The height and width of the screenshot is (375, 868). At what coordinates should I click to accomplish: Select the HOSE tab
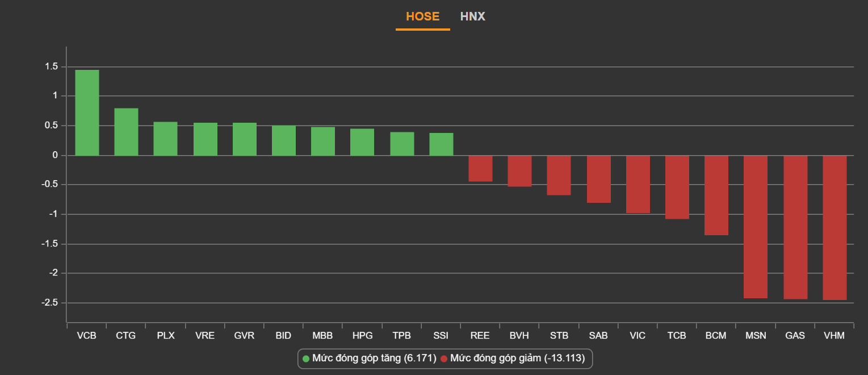coord(422,16)
